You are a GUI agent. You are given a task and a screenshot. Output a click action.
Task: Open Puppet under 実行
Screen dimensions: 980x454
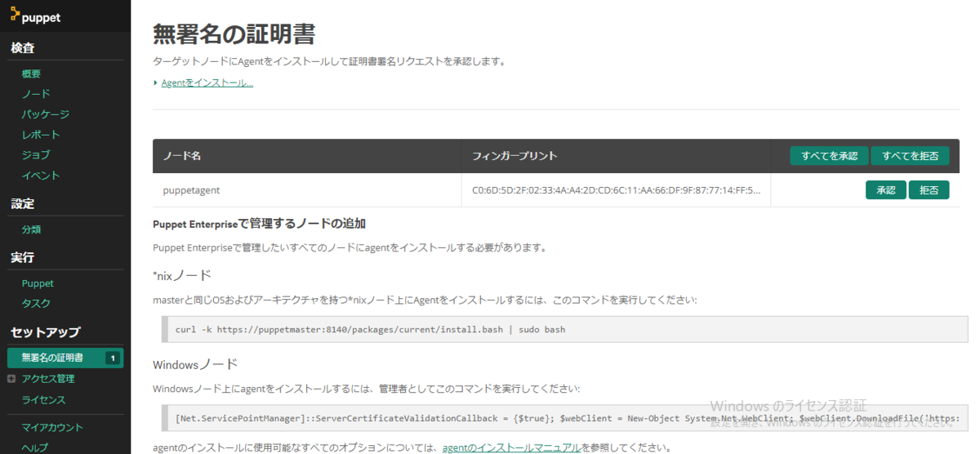tap(38, 283)
